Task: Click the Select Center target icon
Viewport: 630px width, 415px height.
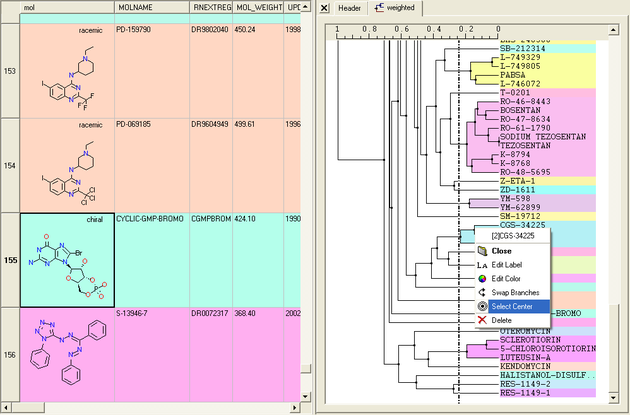Action: pyautogui.click(x=483, y=306)
